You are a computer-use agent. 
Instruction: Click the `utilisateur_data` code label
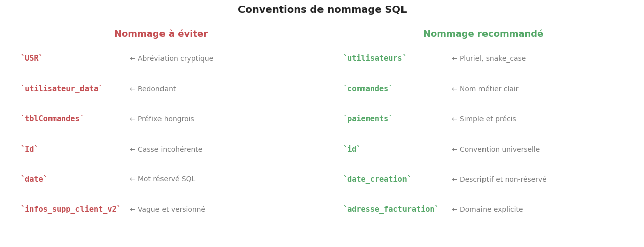coord(61,89)
